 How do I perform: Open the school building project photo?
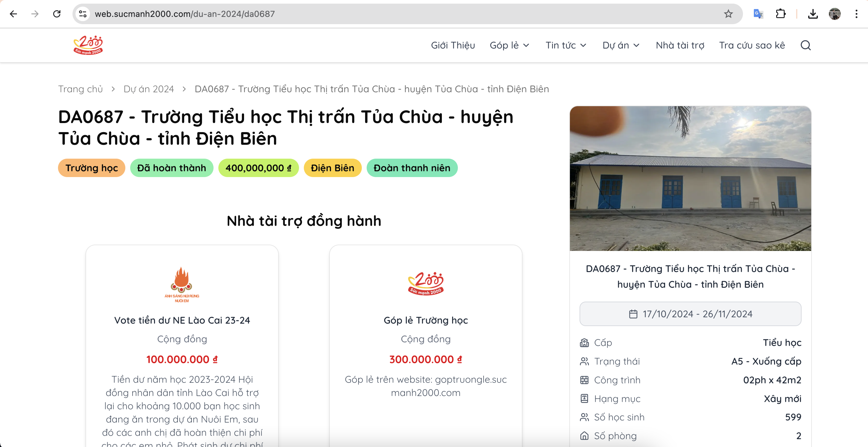(690, 178)
